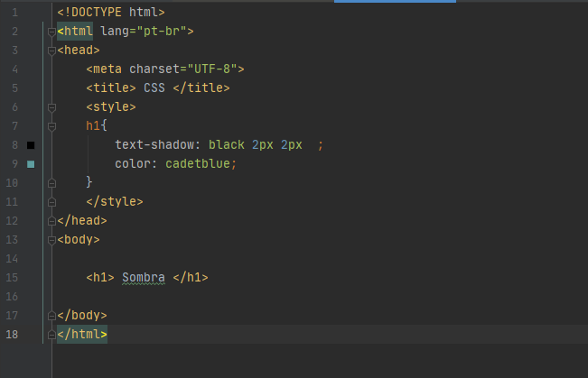Toggle fold at the CSS closing brace
588x378 pixels.
tap(51, 183)
